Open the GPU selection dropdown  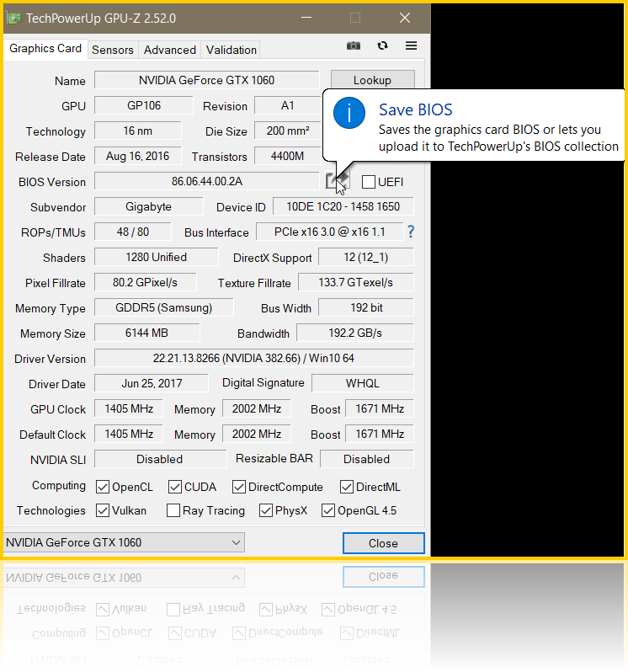point(124,542)
